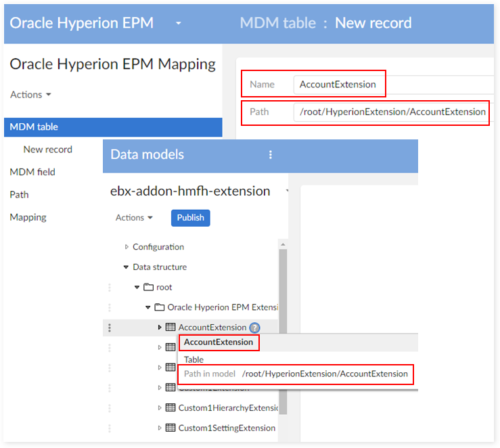Image resolution: width=500 pixels, height=448 pixels.
Task: Select New record under MDM table
Action: pos(48,150)
